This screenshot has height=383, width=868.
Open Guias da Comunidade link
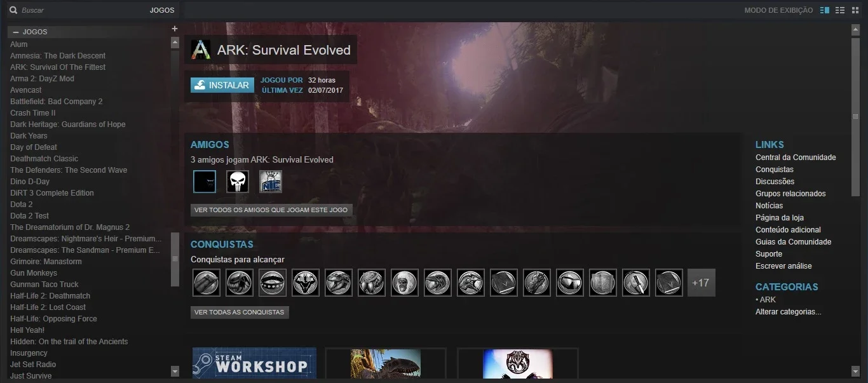click(793, 242)
